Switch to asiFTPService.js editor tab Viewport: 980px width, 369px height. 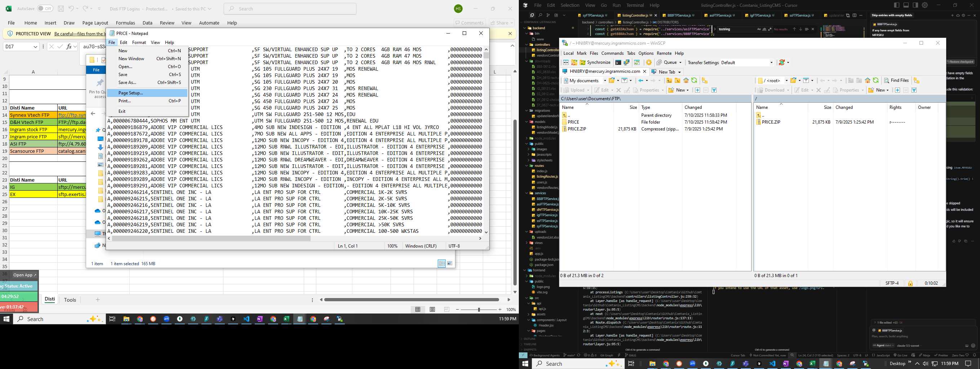[x=720, y=15]
